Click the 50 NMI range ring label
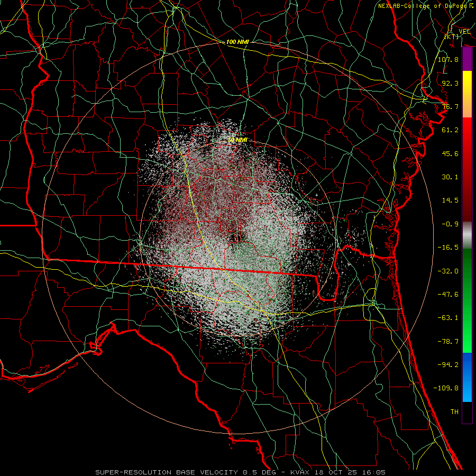 pyautogui.click(x=237, y=140)
